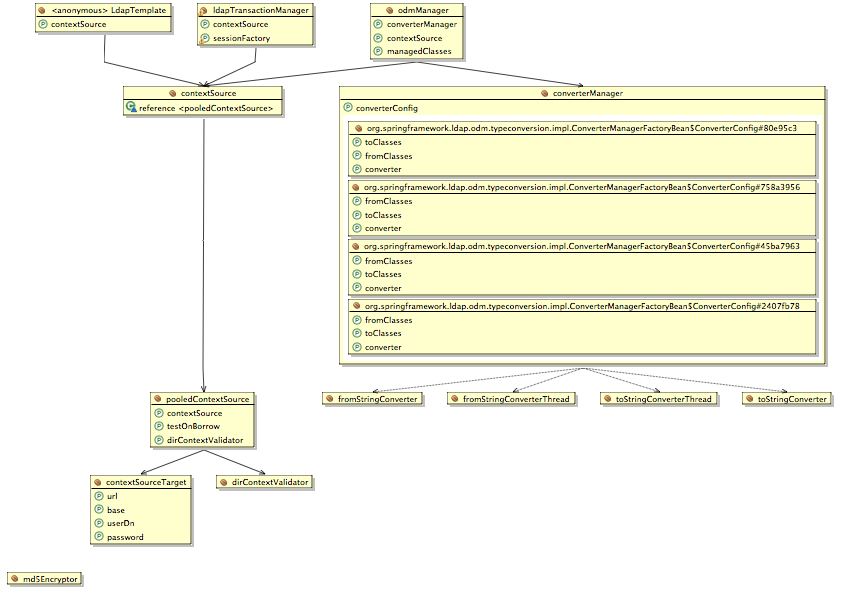This screenshot has height=591, width=841.
Task: Select the fromStringConverter bean icon
Action: pyautogui.click(x=329, y=399)
